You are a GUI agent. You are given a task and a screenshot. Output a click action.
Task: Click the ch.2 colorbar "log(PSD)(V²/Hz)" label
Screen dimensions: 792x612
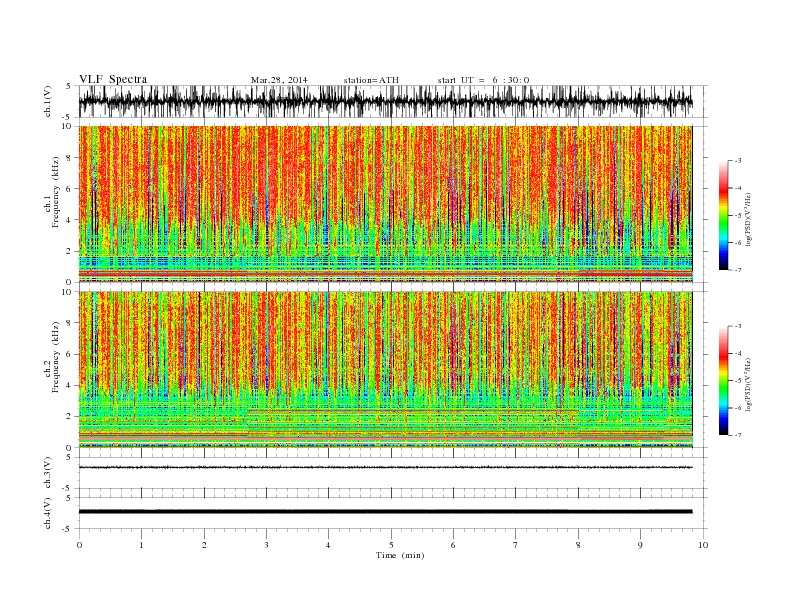point(749,384)
